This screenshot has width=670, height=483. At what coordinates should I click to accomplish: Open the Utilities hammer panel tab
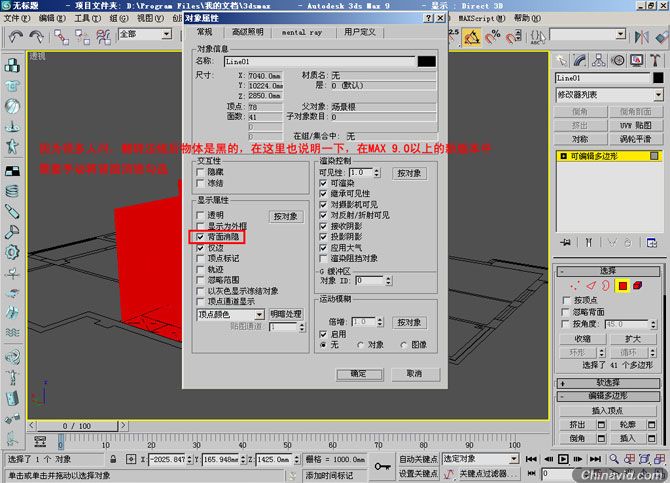point(655,61)
